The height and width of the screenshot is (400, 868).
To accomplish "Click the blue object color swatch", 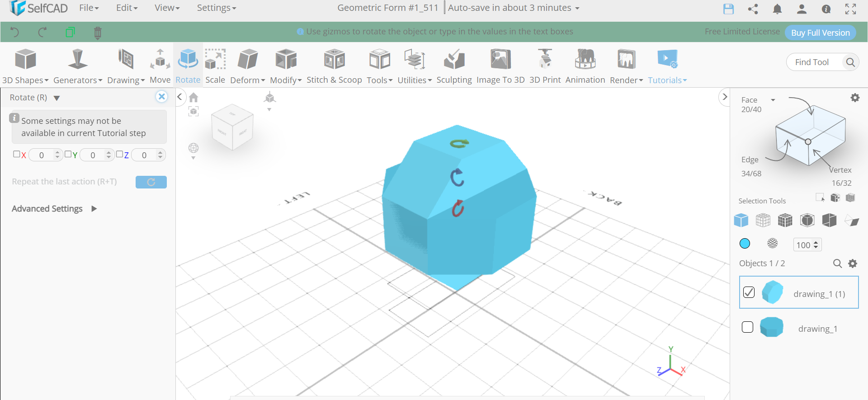I will tap(745, 244).
